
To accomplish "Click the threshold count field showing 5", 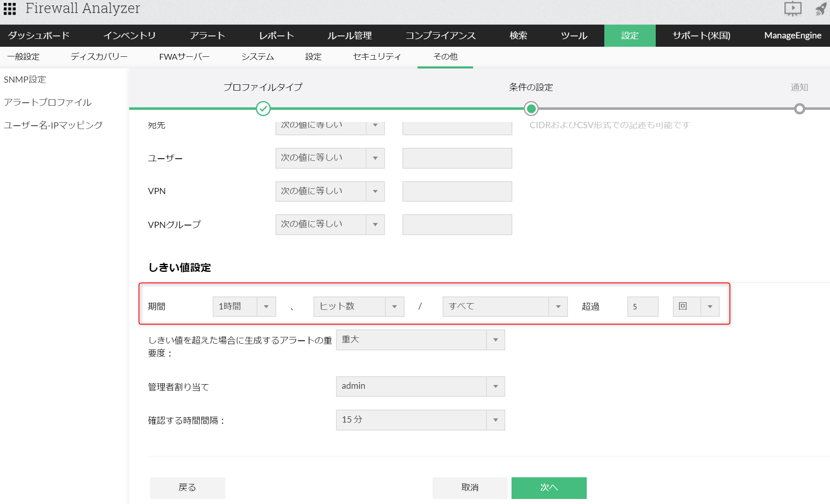I will coord(642,306).
